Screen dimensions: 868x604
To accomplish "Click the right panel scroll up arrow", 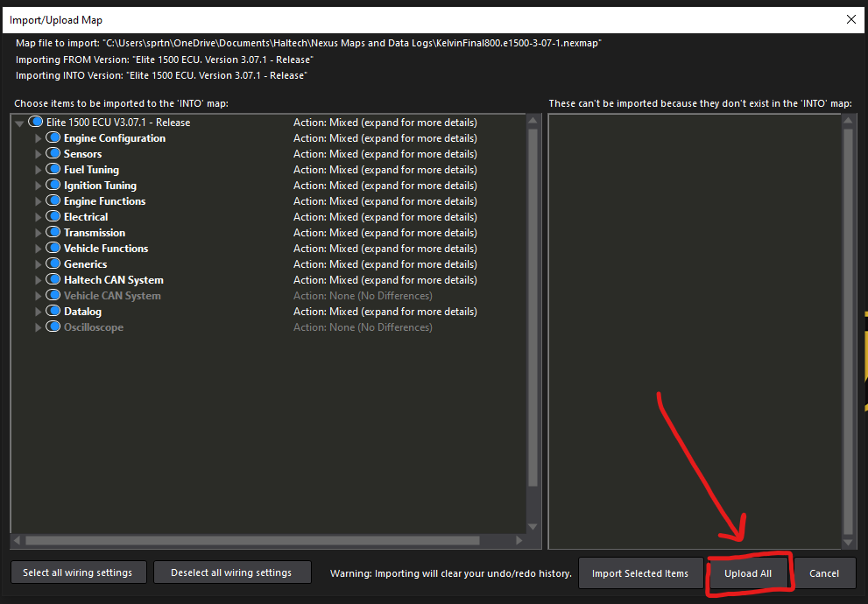I will click(848, 120).
